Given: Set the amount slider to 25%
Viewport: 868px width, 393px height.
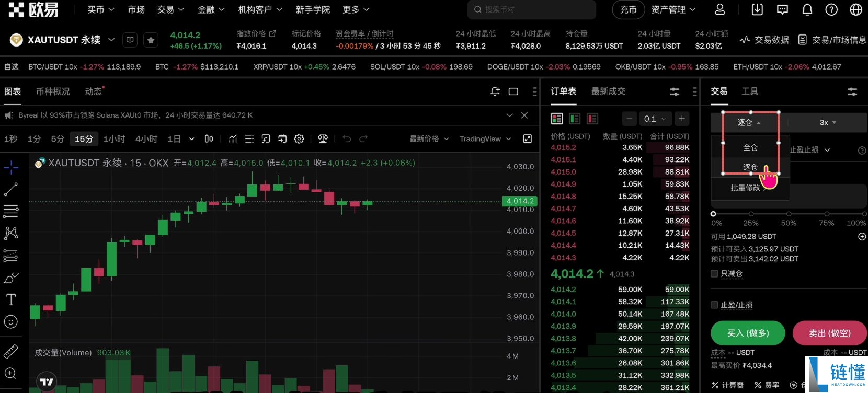Looking at the screenshot, I should (751, 214).
